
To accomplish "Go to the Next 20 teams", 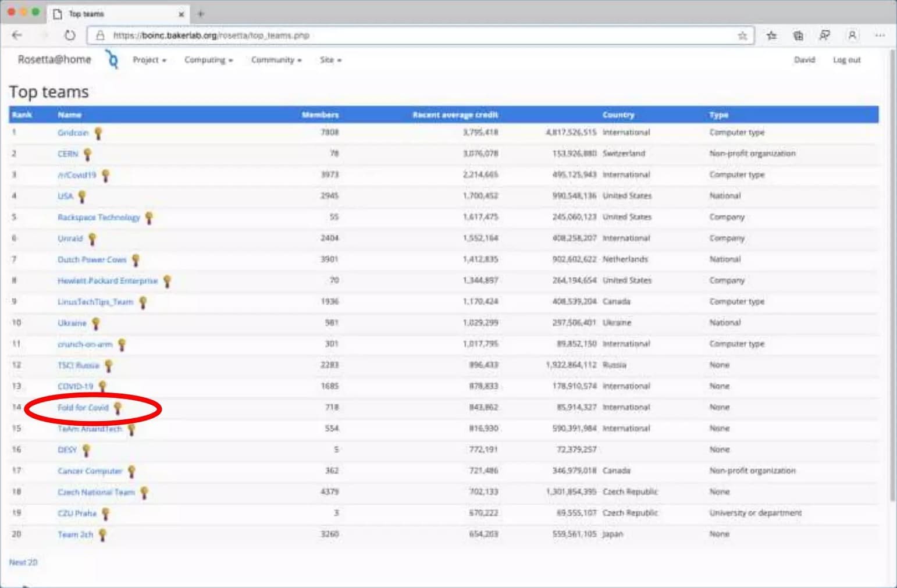I will click(x=23, y=562).
